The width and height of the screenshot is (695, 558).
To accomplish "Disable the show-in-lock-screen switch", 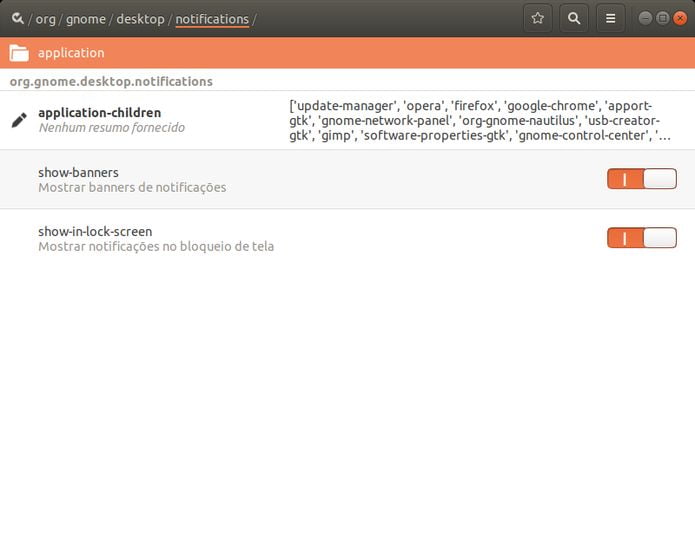I will point(642,238).
